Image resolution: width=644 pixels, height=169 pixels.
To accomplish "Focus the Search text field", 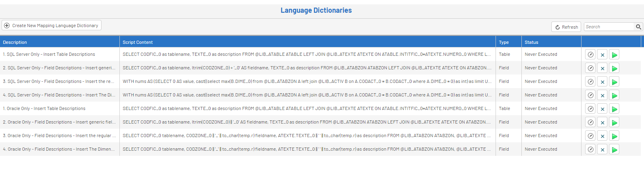I will [x=609, y=27].
